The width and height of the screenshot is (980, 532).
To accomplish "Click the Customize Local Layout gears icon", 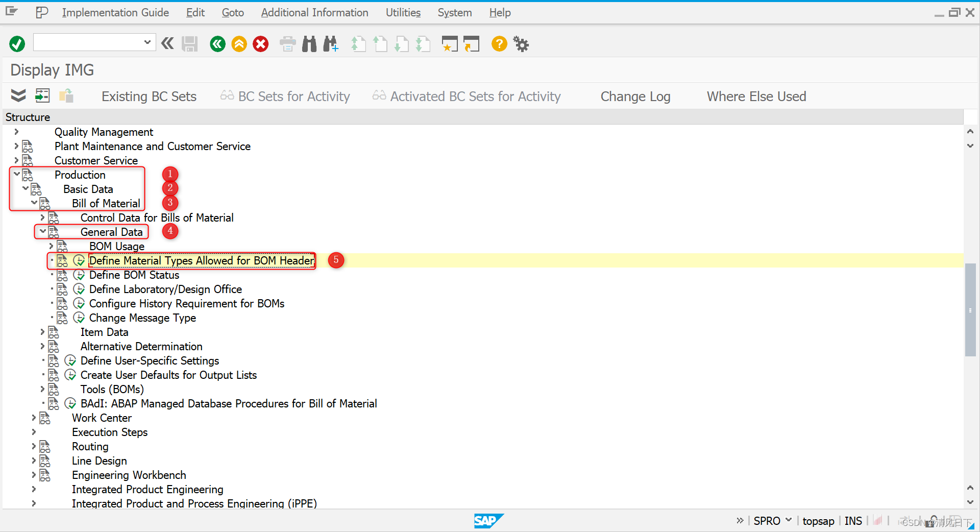I will pos(521,44).
